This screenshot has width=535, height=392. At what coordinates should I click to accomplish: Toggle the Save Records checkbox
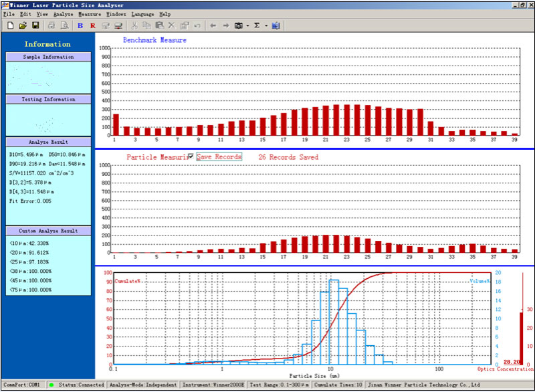[x=192, y=157]
